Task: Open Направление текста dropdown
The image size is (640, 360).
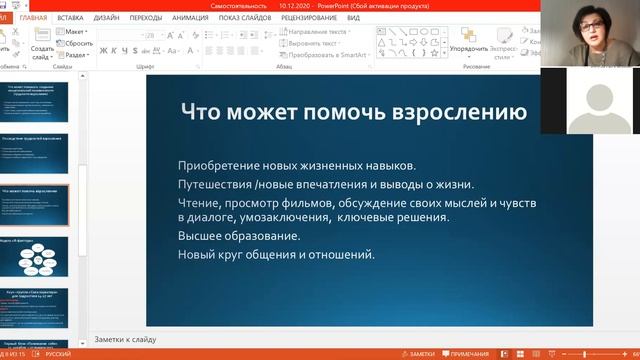Action: pyautogui.click(x=315, y=31)
